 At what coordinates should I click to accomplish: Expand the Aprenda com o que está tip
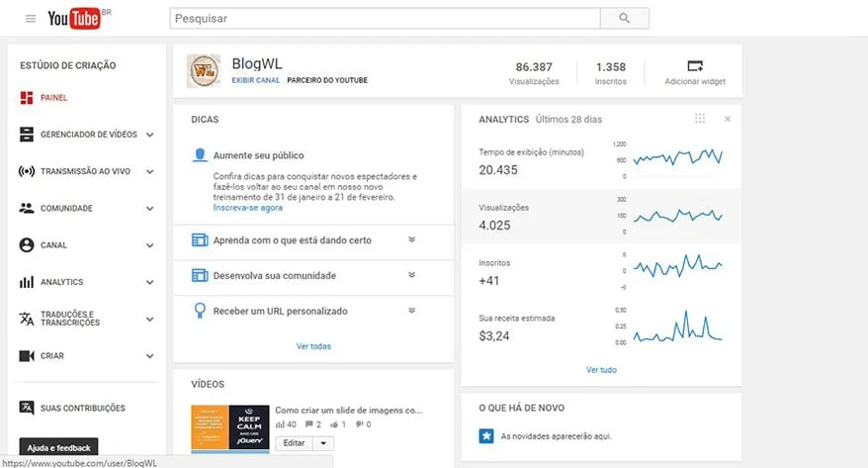click(412, 239)
